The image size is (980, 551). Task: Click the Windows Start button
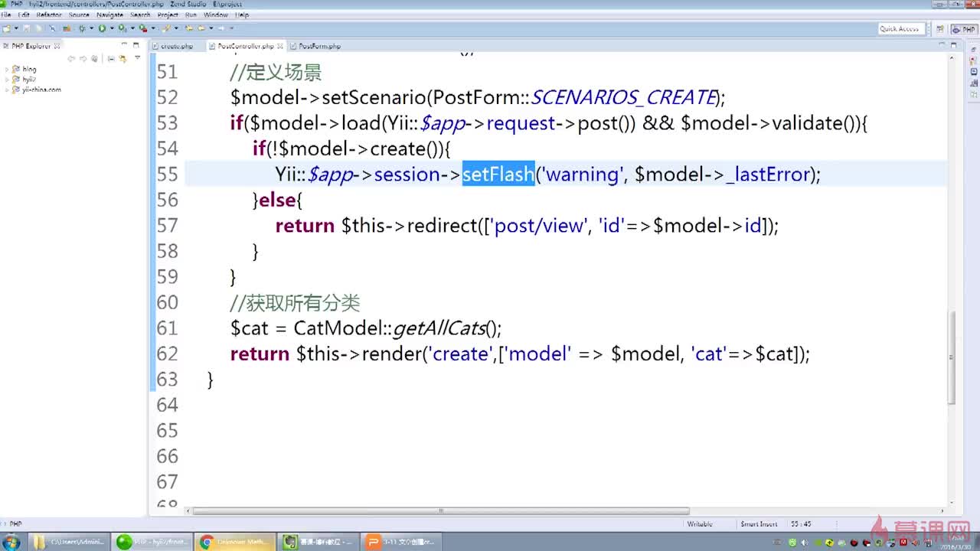[x=11, y=542]
